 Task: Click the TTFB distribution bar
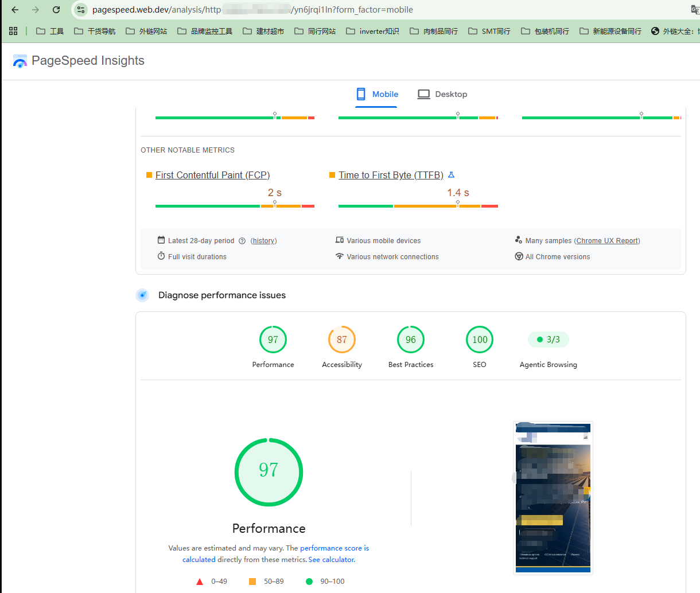coord(418,206)
